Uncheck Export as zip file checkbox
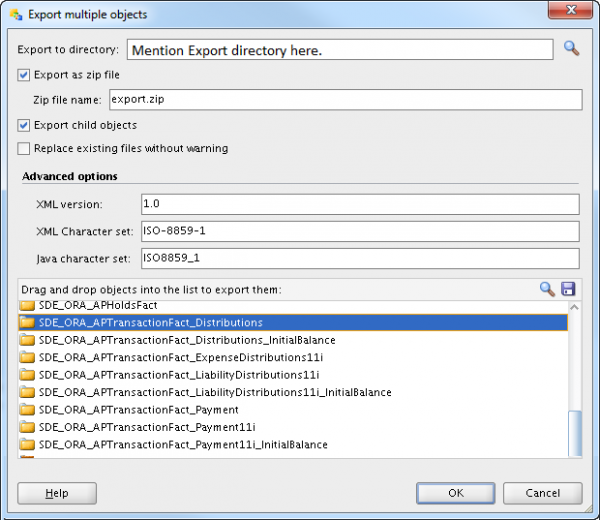600x520 pixels. 24,74
